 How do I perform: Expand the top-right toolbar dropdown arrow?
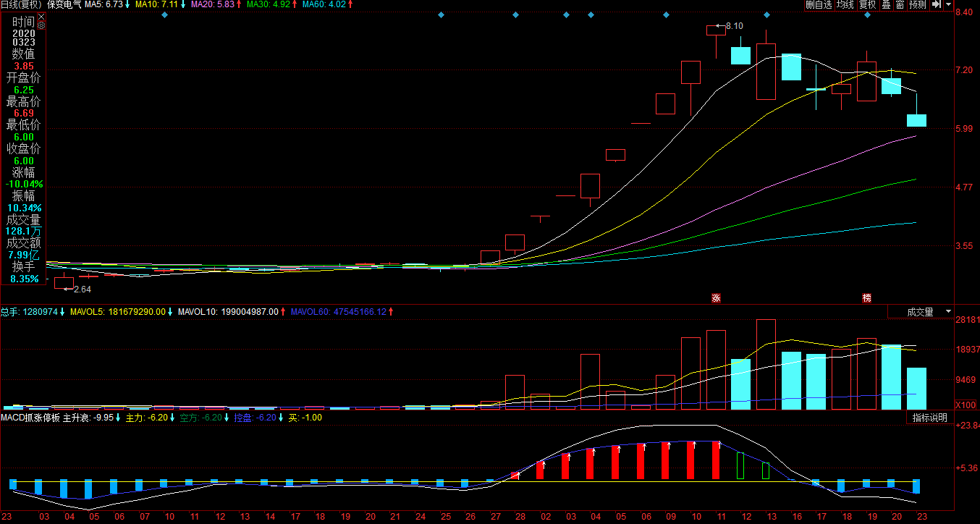(947, 4)
